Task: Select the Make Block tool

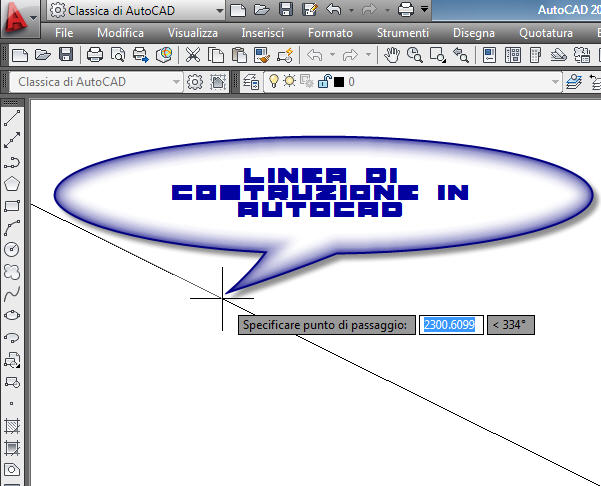Action: [x=12, y=382]
